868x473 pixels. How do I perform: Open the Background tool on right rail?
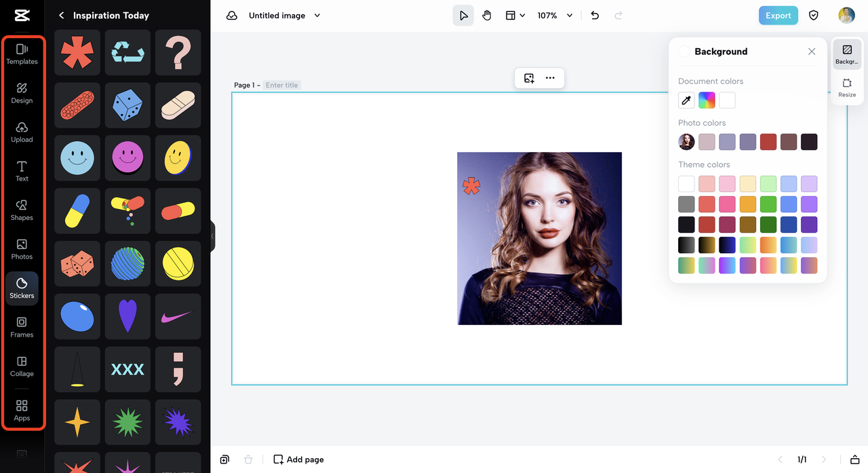coord(847,54)
